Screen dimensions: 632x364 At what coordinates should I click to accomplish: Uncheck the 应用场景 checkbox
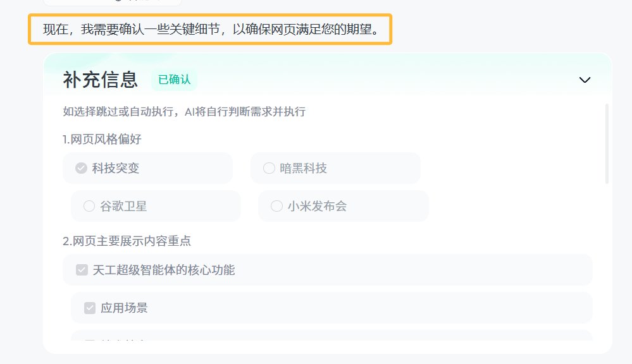(90, 308)
